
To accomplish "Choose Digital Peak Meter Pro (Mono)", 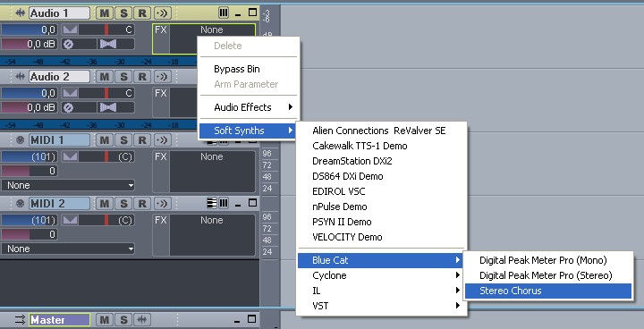I will click(548, 260).
